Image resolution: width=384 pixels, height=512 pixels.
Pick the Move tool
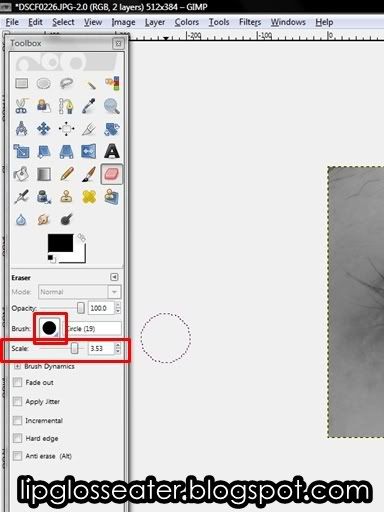pos(44,129)
